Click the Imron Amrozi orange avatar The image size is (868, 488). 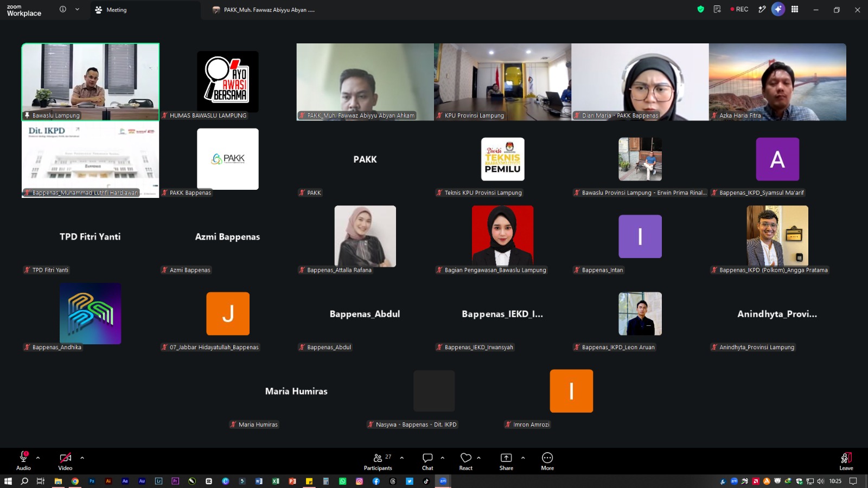(571, 391)
